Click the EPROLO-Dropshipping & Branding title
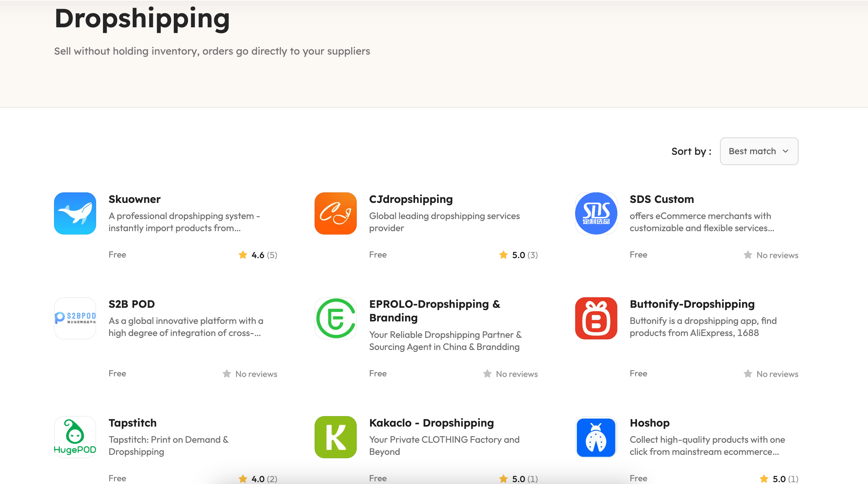The height and width of the screenshot is (484, 868). point(435,311)
